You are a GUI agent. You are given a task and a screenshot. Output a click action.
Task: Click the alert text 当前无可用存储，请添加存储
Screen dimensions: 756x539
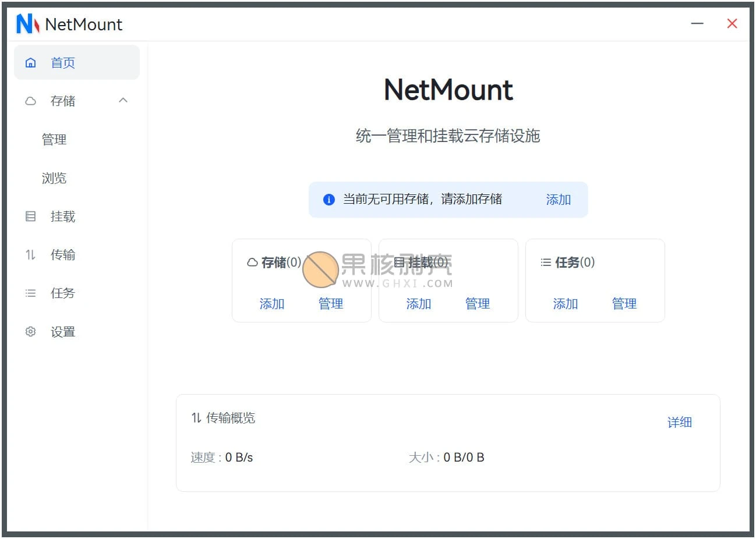click(422, 200)
